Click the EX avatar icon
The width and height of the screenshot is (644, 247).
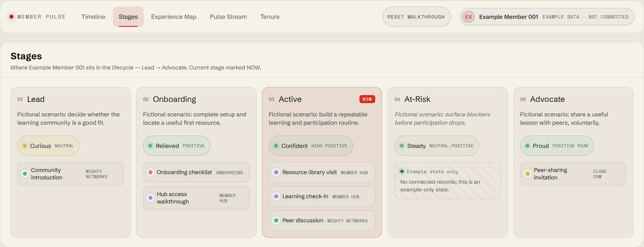[x=468, y=17]
